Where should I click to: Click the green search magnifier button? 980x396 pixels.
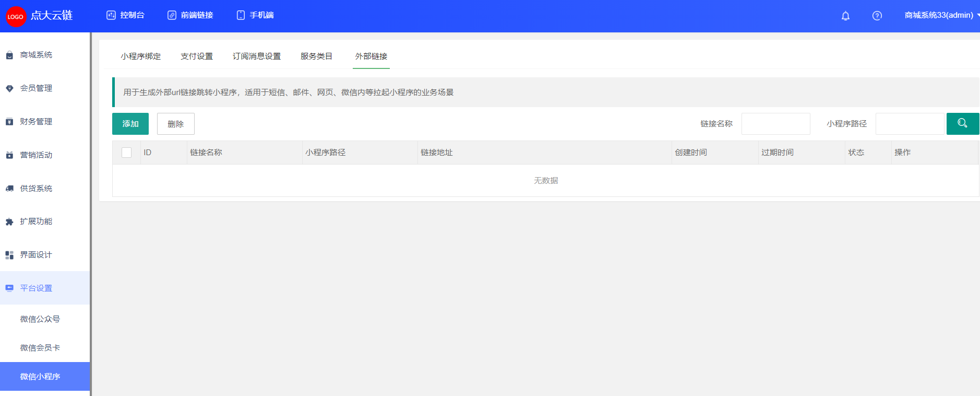click(x=963, y=124)
